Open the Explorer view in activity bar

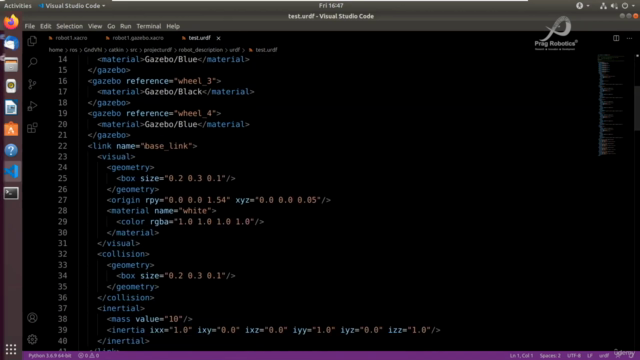pyautogui.click(x=32, y=41)
